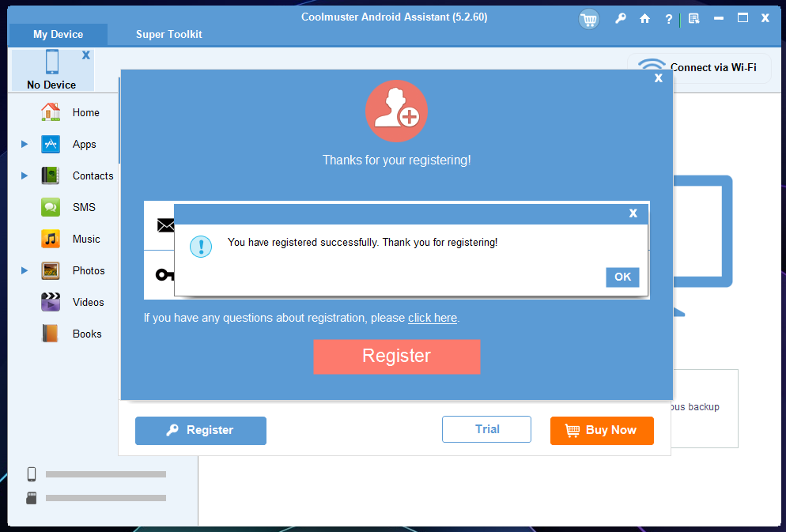
Task: Select the No Device phone icon
Action: click(x=52, y=62)
